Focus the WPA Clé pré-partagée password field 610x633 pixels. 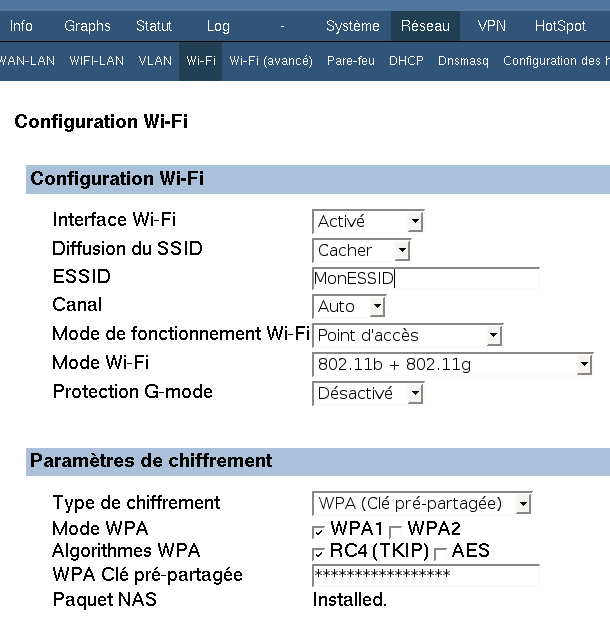pos(426,575)
